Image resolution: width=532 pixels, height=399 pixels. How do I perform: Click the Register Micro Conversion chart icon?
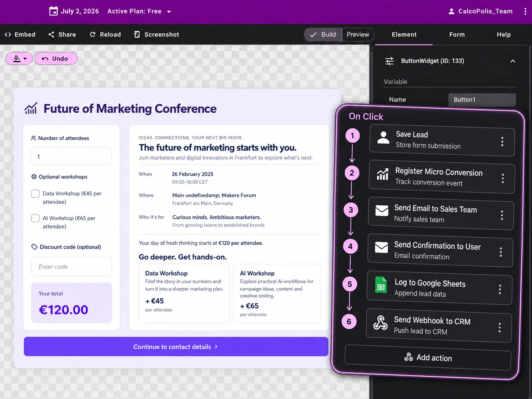pyautogui.click(x=382, y=174)
